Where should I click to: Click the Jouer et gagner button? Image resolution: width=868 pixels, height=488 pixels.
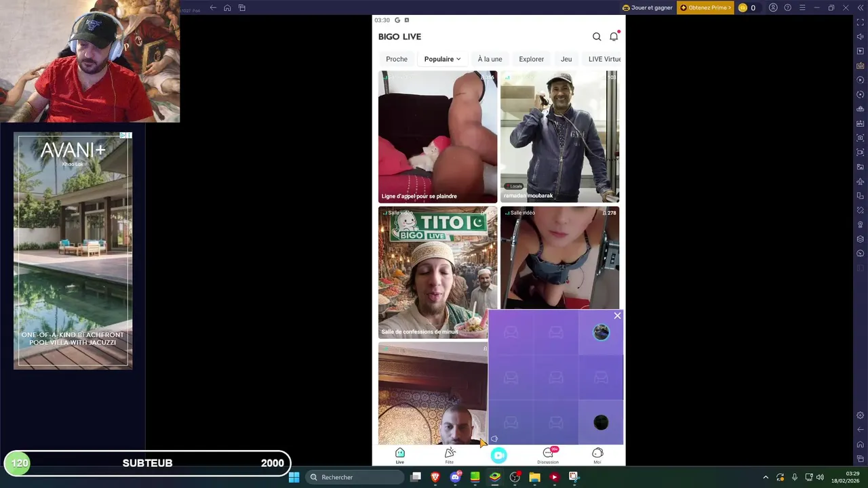(648, 7)
